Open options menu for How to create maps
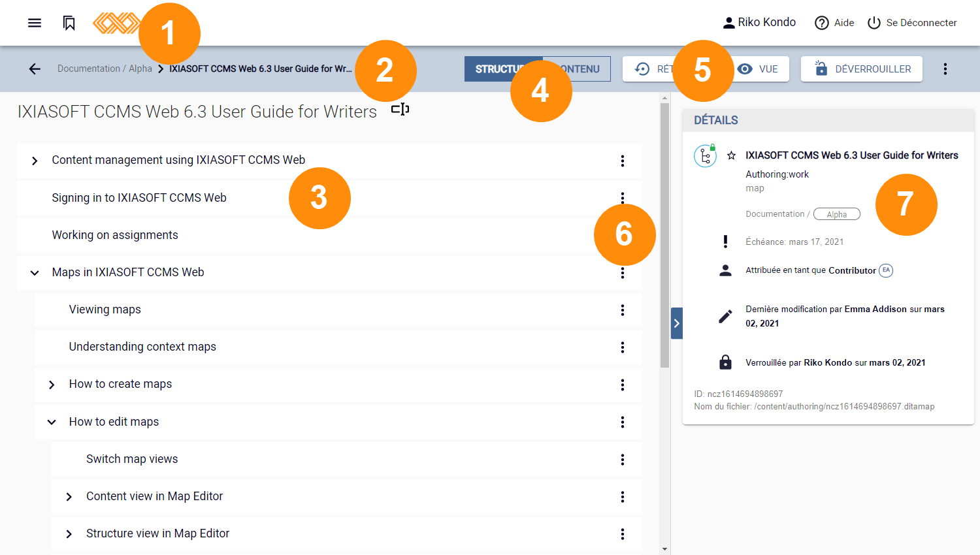The height and width of the screenshot is (555, 980). (x=622, y=385)
